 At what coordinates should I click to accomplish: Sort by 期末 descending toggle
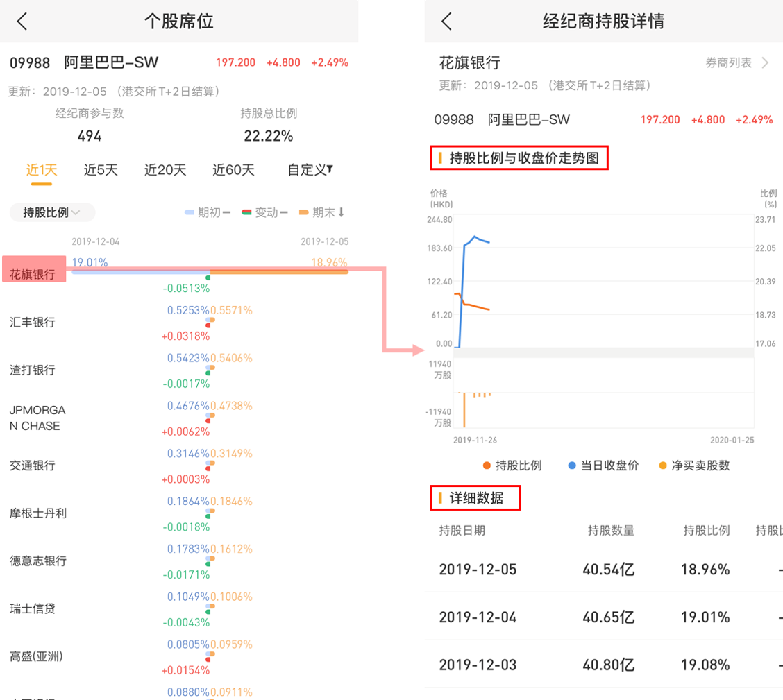coord(321,212)
